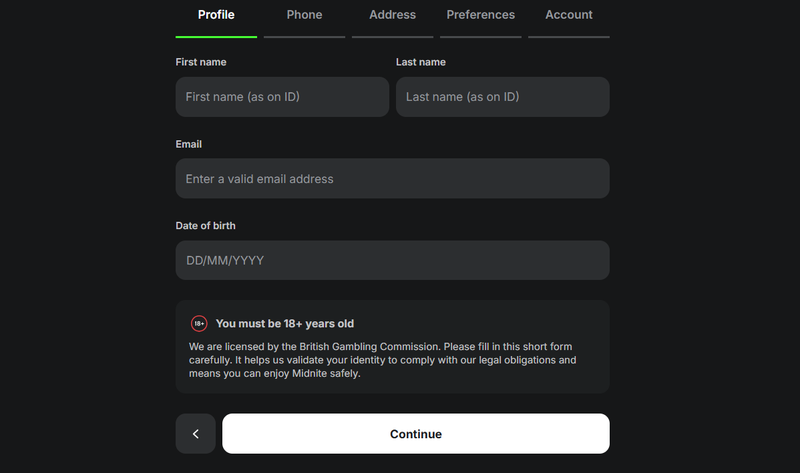Click the "First name" field label
Image resolution: width=800 pixels, height=473 pixels.
pos(201,62)
